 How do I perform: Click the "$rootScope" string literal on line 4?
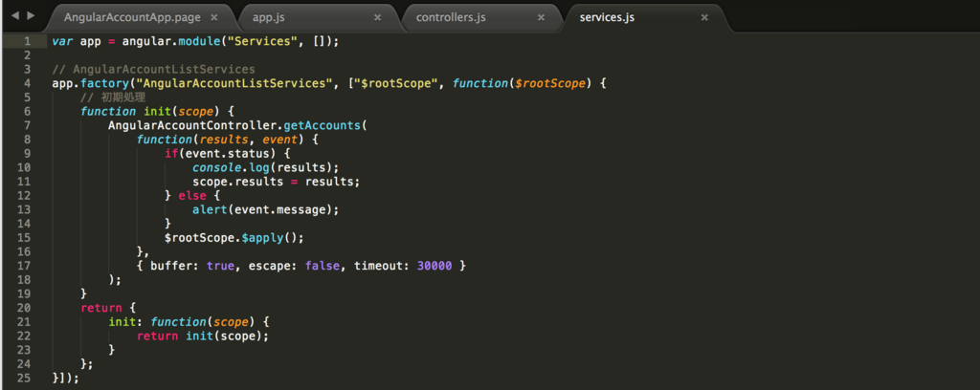point(394,83)
